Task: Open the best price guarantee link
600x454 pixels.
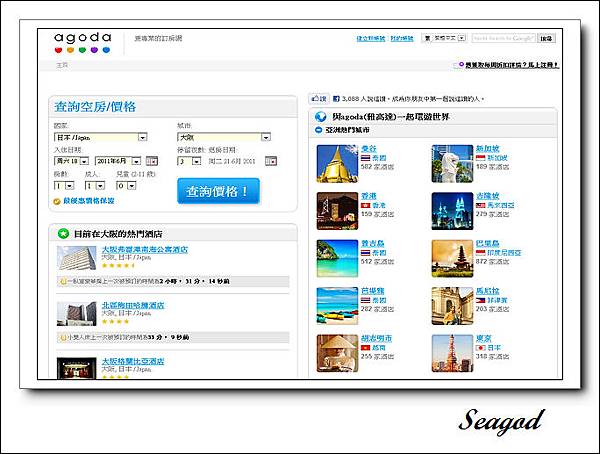Action: coord(89,201)
